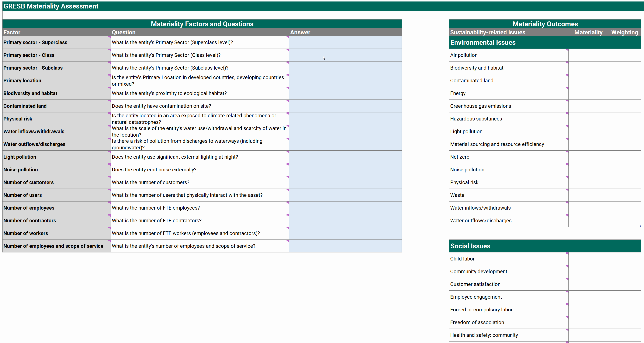Click the Materiality Outcomes header

click(545, 24)
